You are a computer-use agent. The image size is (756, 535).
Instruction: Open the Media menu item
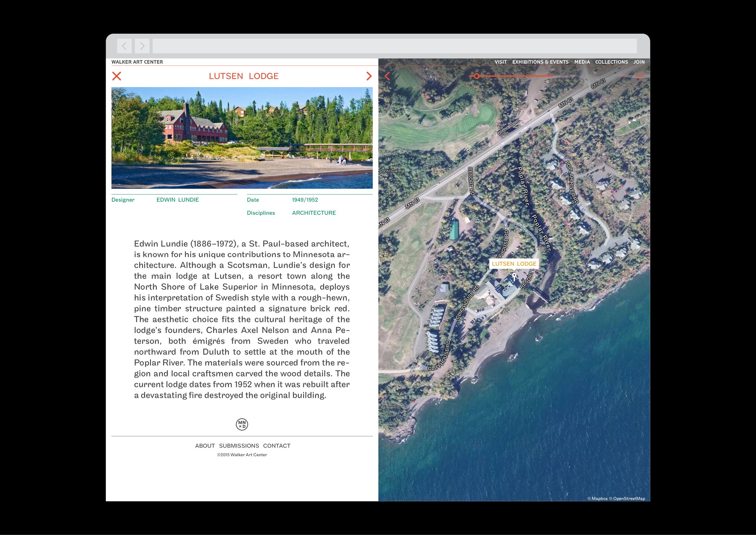coord(582,62)
